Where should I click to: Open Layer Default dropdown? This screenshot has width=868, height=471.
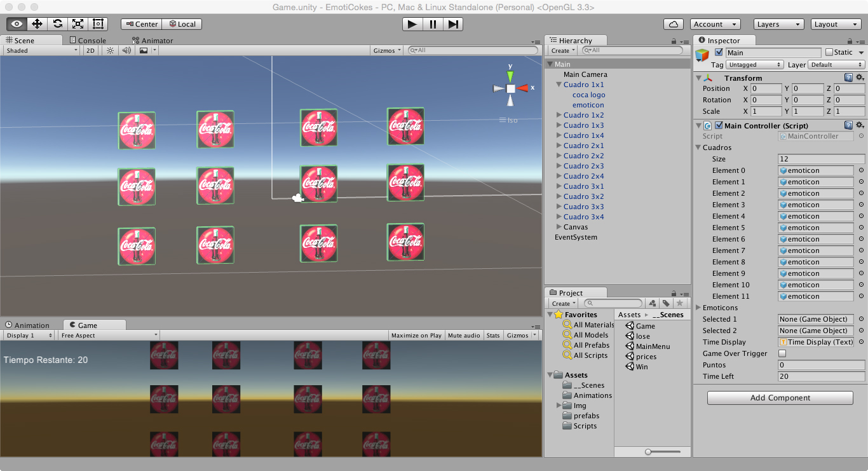[x=836, y=65]
